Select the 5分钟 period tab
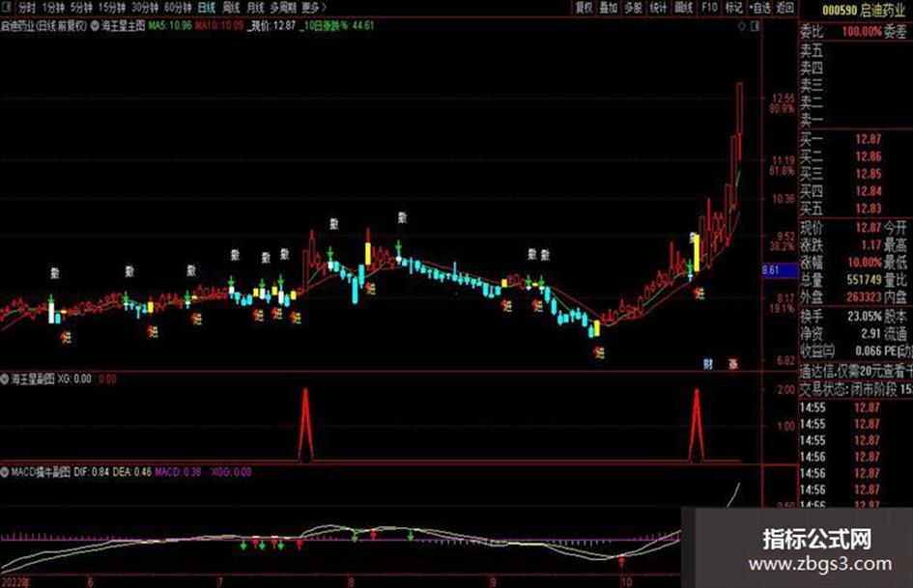This screenshot has height=588, width=913. pyautogui.click(x=81, y=8)
